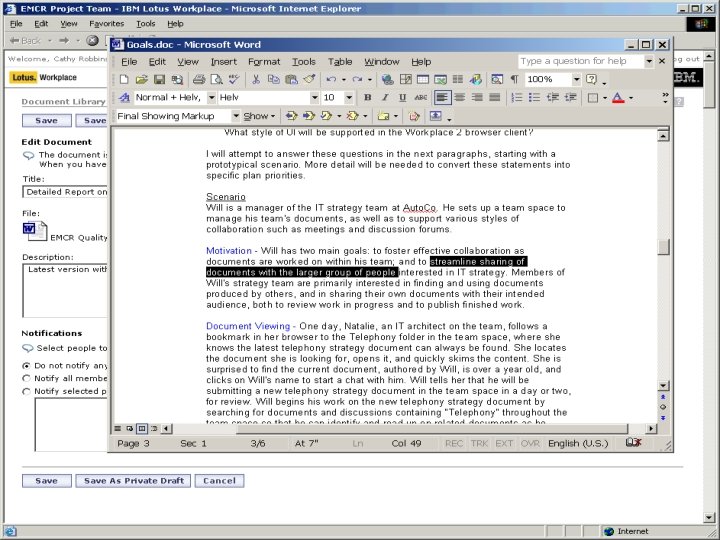Click the Columns icon in Word toolbar

[x=458, y=79]
